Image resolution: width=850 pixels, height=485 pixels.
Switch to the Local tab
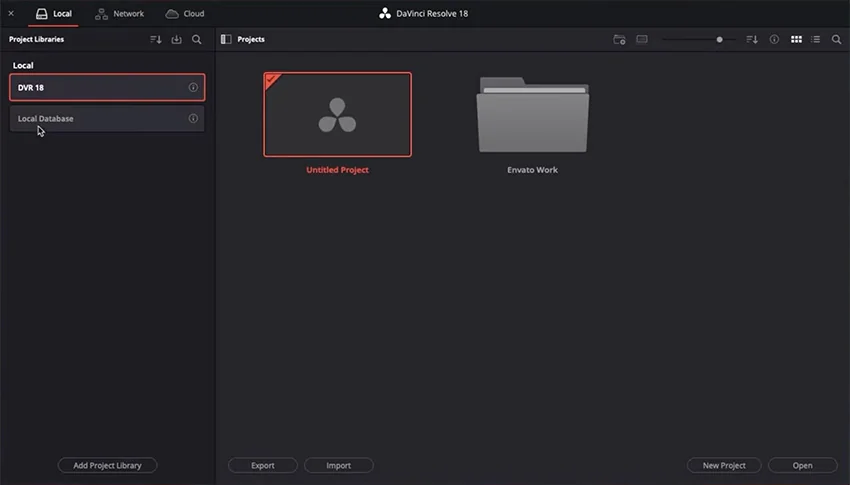(54, 14)
